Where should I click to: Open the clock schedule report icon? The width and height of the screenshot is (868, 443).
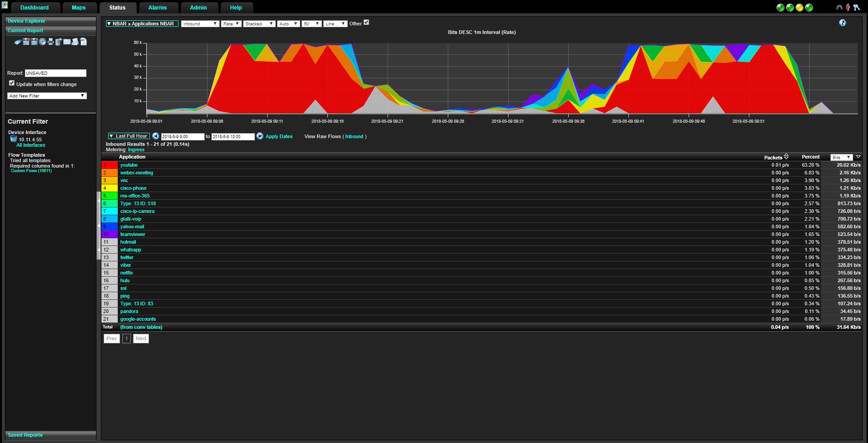coord(43,42)
